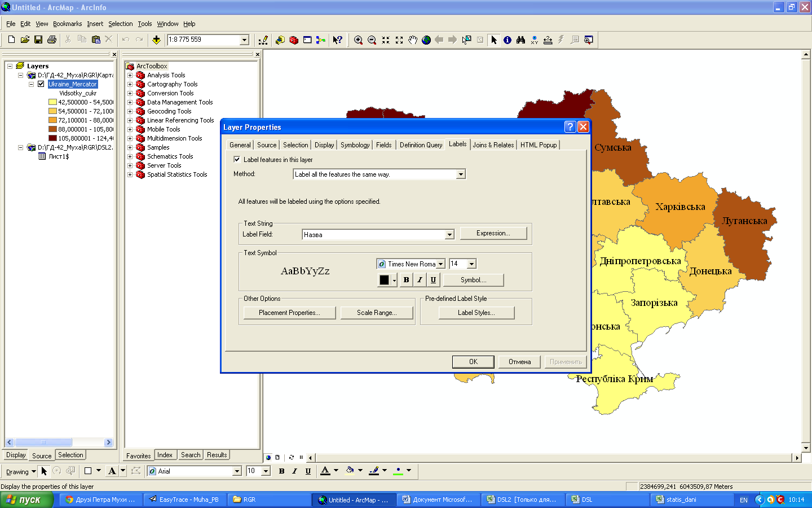
Task: Toggle Underline in Text Symbol section
Action: pyautogui.click(x=433, y=279)
